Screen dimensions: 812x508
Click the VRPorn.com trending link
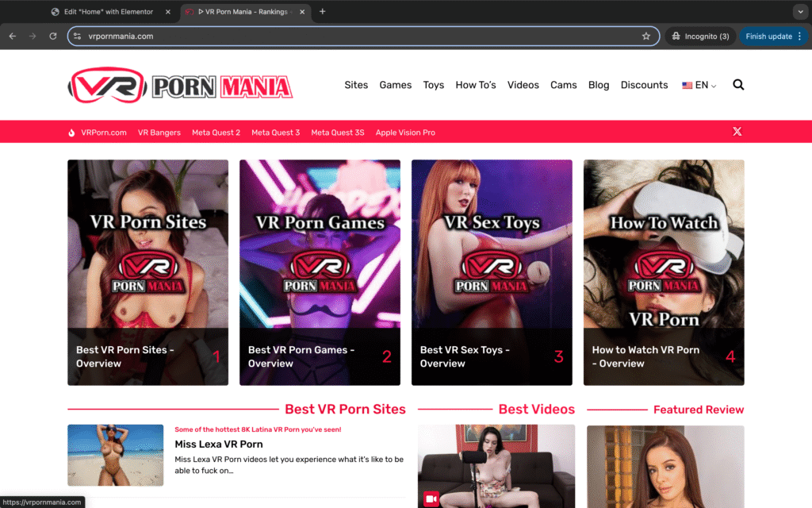[x=104, y=133]
